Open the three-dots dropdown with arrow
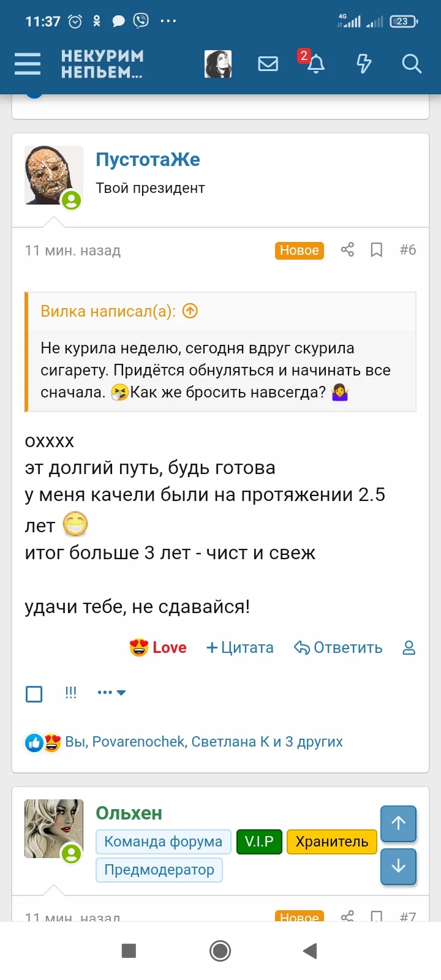Screen dimensions: 441x980 click(111, 692)
